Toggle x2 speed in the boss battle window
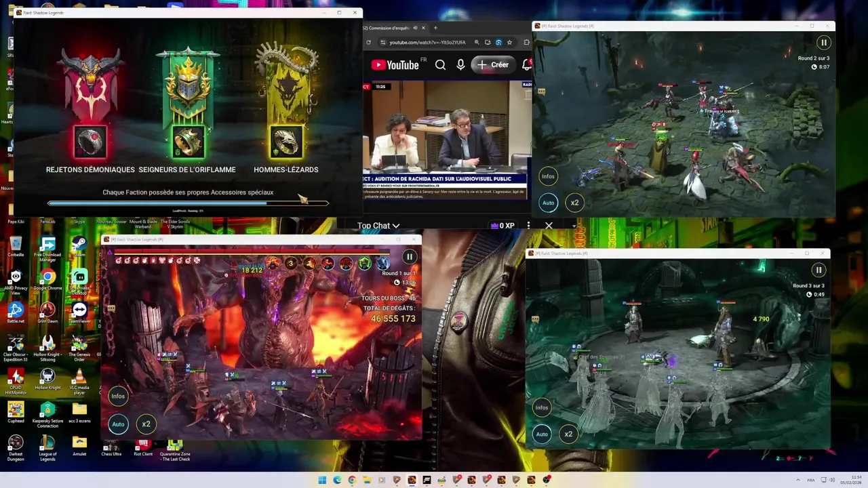The height and width of the screenshot is (488, 868). [x=146, y=424]
